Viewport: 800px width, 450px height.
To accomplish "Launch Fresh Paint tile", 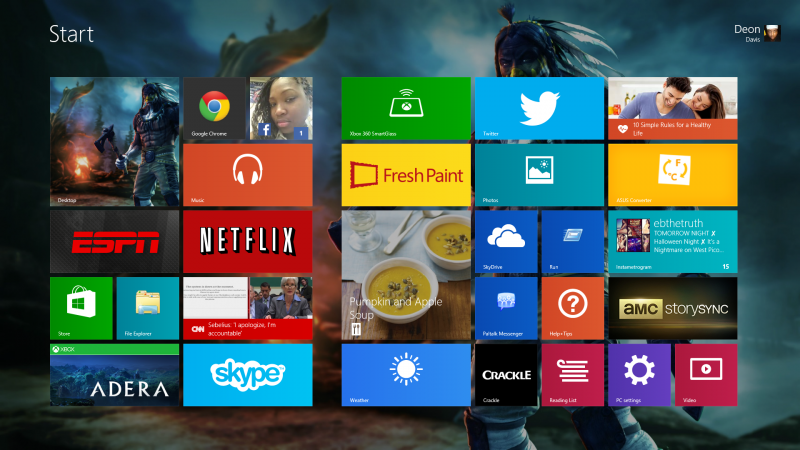I will click(x=406, y=175).
